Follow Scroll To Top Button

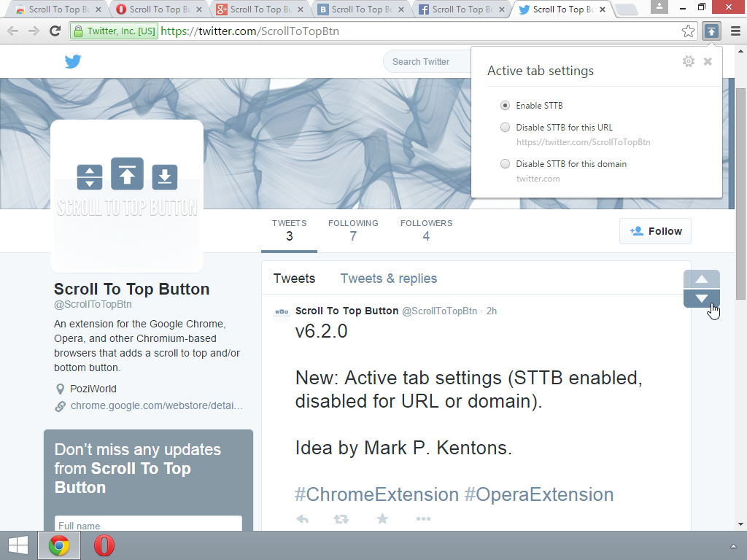click(x=655, y=231)
